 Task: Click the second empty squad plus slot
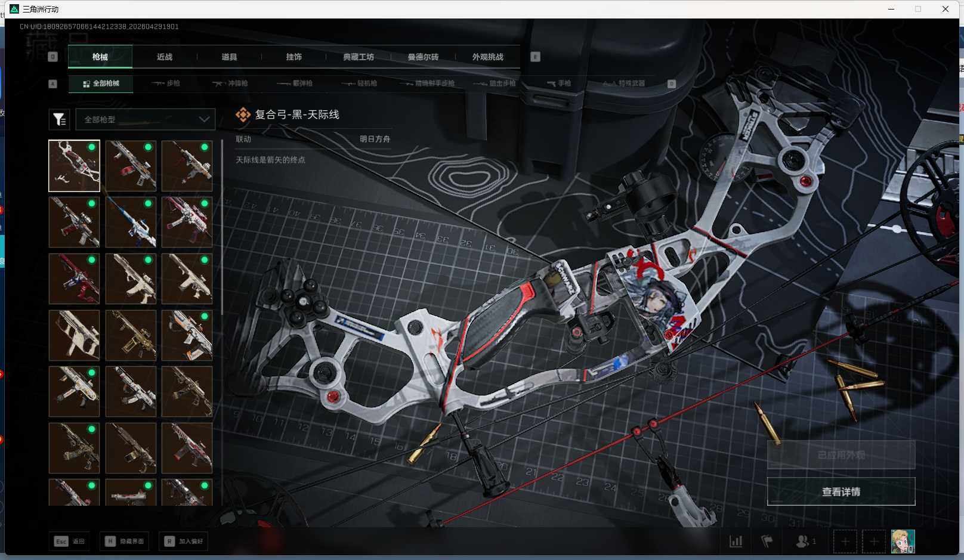(x=874, y=542)
